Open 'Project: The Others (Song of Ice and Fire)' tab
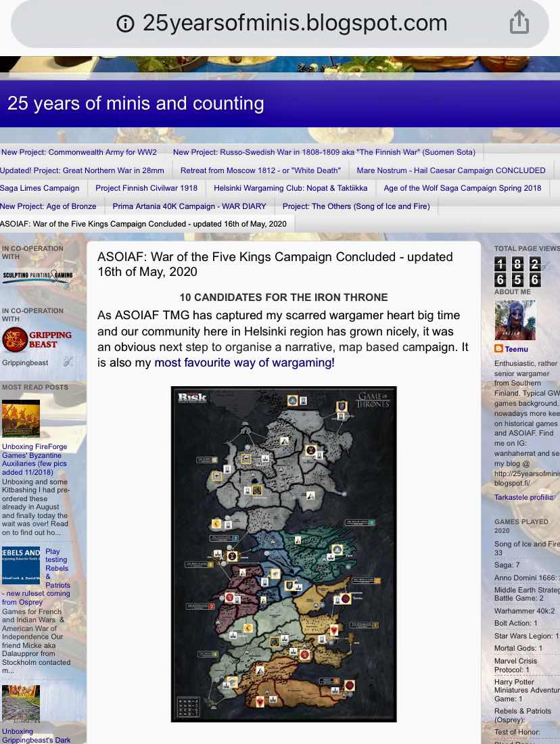 click(356, 206)
